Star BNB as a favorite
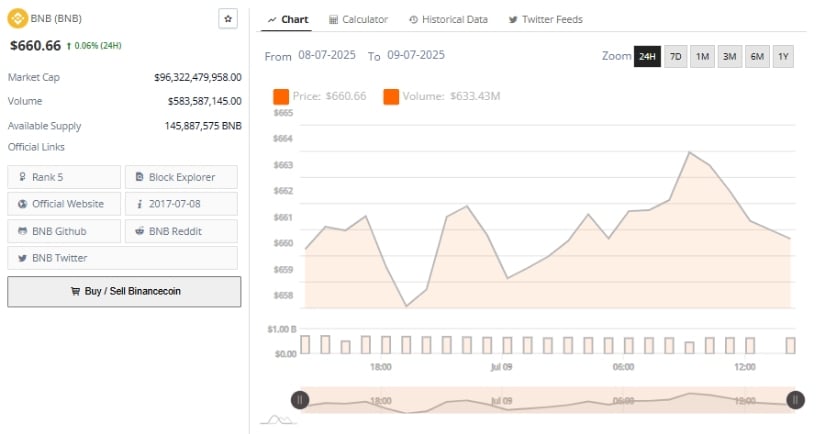Screen dimensions: 825x434 [228, 18]
